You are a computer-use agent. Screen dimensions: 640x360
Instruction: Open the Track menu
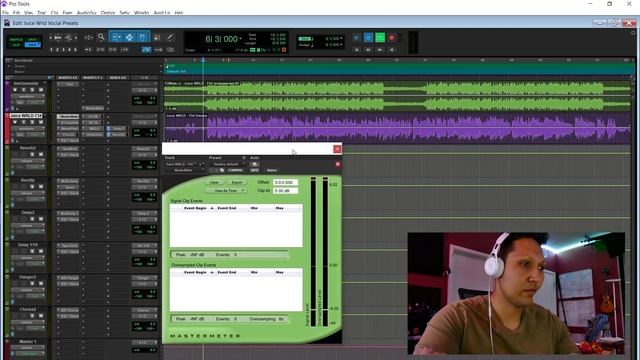(42, 13)
